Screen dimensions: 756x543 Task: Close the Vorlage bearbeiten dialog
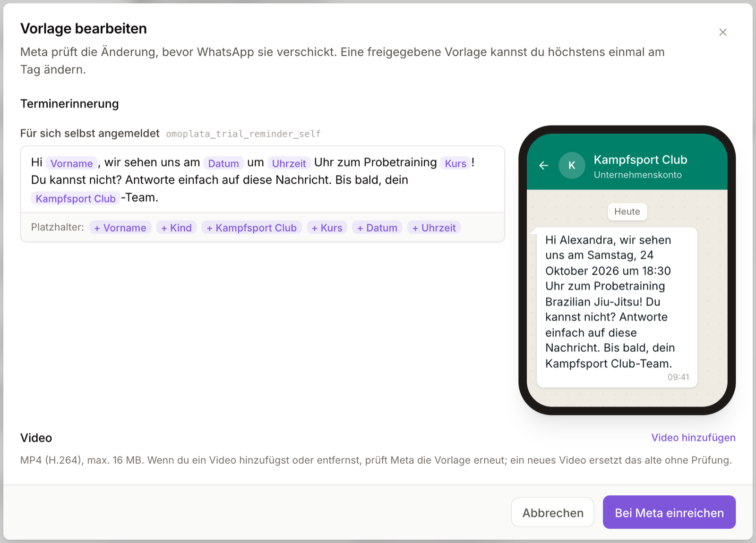[722, 32]
